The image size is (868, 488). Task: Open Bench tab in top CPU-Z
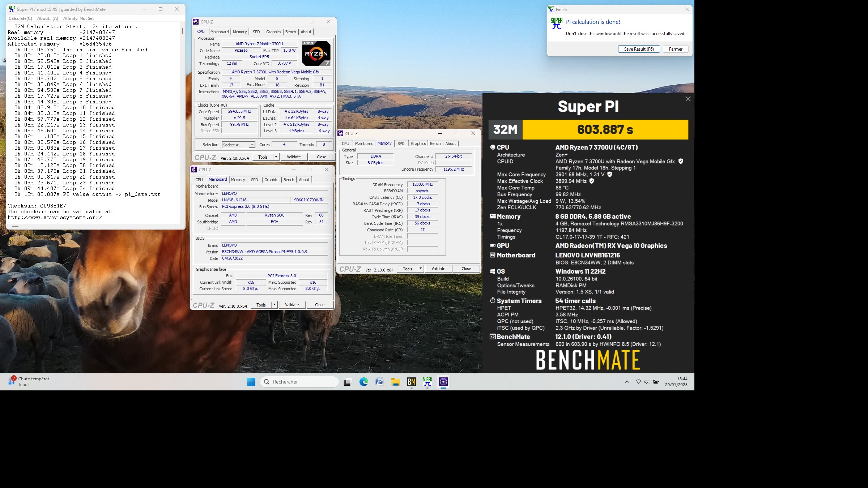[290, 32]
